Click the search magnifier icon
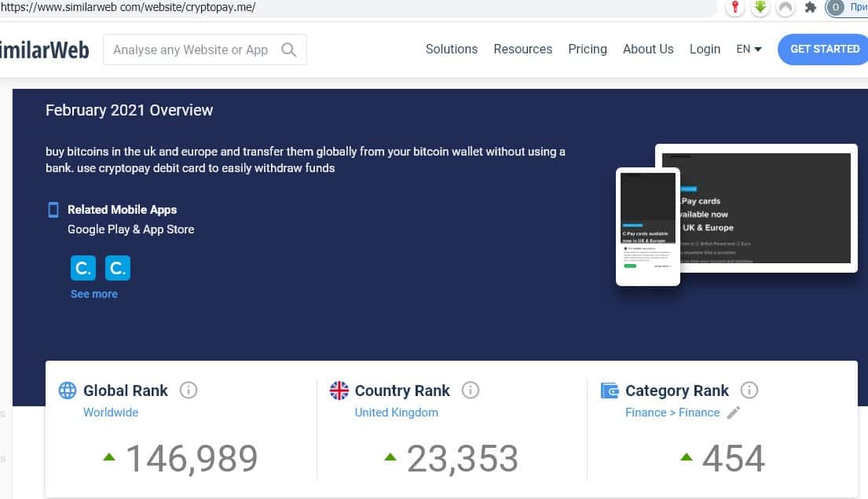868x499 pixels. pyautogui.click(x=288, y=50)
